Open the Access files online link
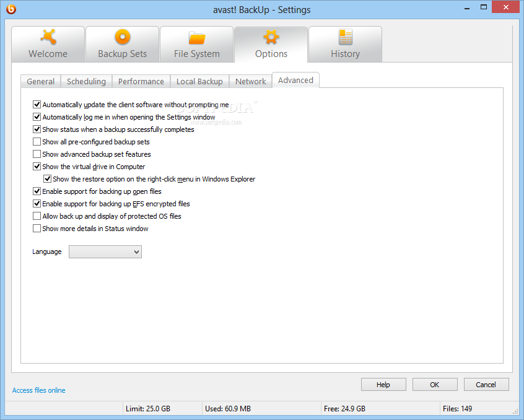This screenshot has width=524, height=420. (x=39, y=390)
